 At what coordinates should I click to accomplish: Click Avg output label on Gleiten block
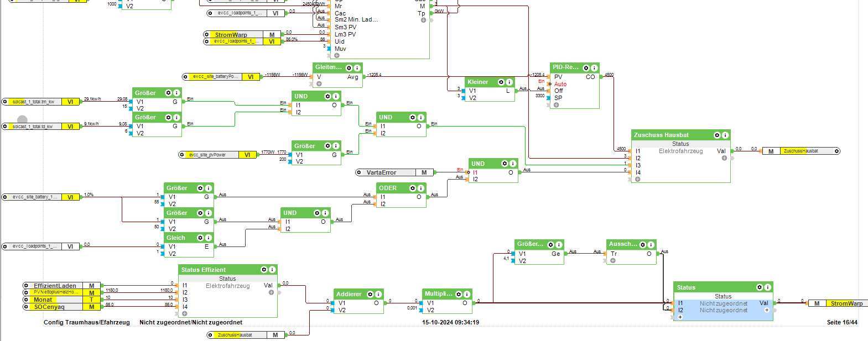(x=352, y=77)
